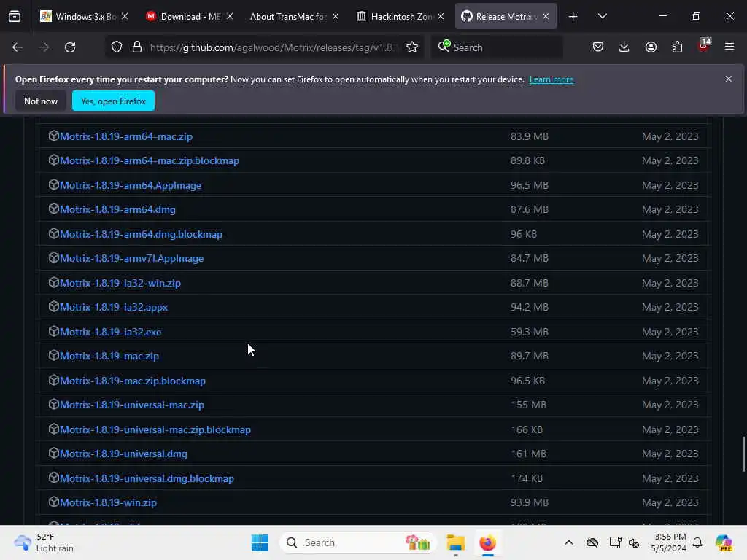
Task: Expand the list all tabs dropdown
Action: tap(602, 17)
